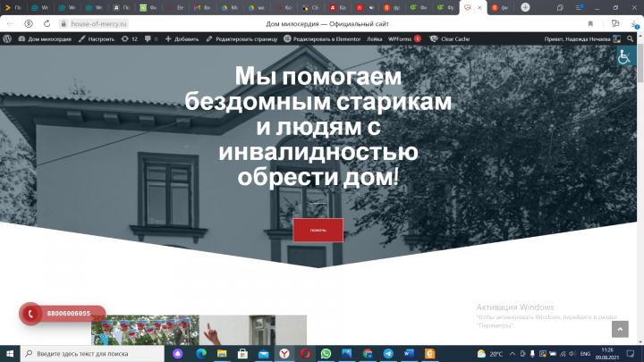
Task: Open the 12 pending updates icon
Action: point(130,39)
